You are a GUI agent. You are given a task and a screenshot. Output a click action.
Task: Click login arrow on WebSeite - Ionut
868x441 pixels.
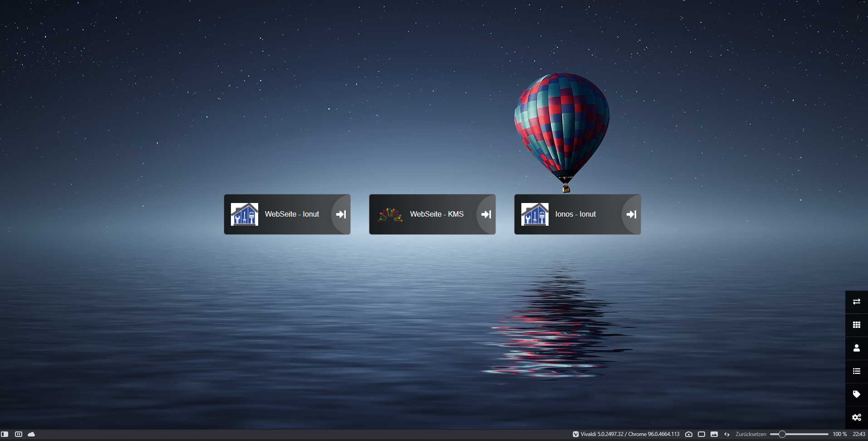click(x=341, y=214)
